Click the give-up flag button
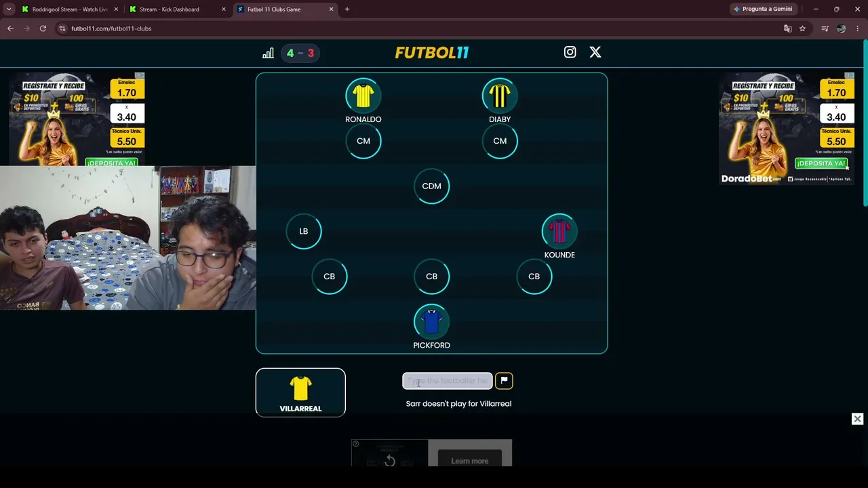868x488 pixels. tap(504, 381)
